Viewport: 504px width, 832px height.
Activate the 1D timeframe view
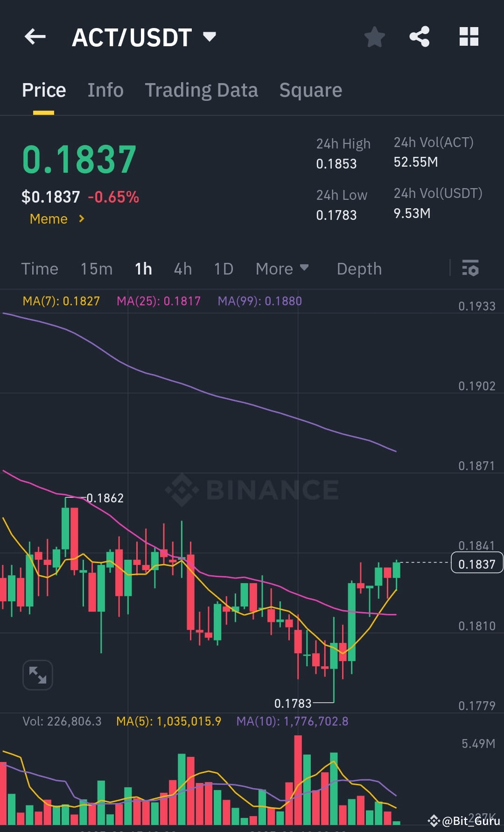pos(223,268)
